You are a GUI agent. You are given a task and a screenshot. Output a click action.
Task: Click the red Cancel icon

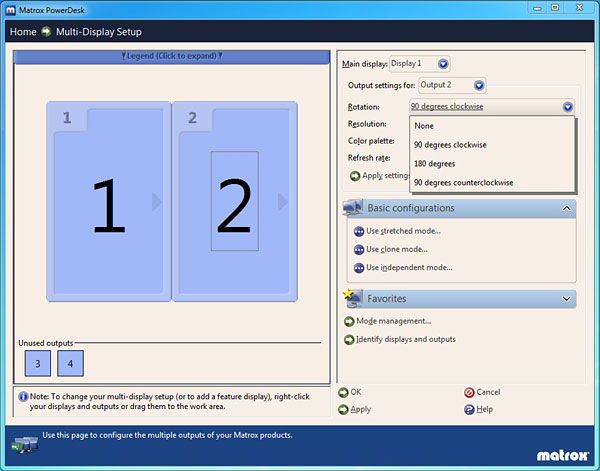pyautogui.click(x=469, y=393)
